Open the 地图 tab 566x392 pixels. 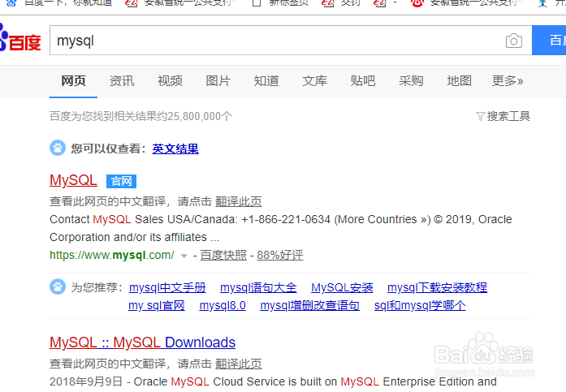point(459,81)
